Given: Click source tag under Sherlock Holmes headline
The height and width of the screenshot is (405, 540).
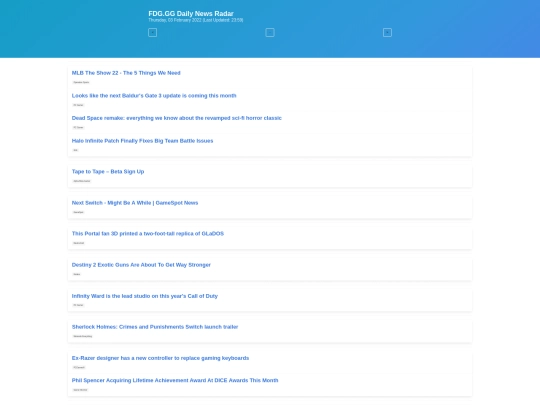Looking at the screenshot, I should pos(83,336).
